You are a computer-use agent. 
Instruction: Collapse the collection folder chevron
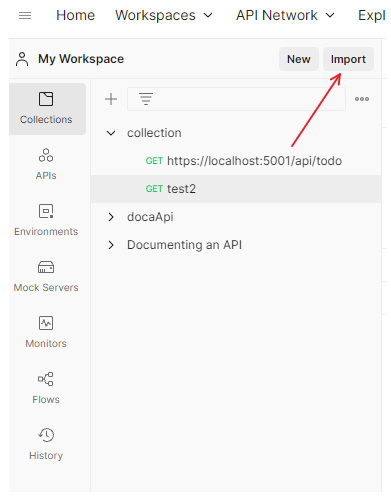(111, 133)
